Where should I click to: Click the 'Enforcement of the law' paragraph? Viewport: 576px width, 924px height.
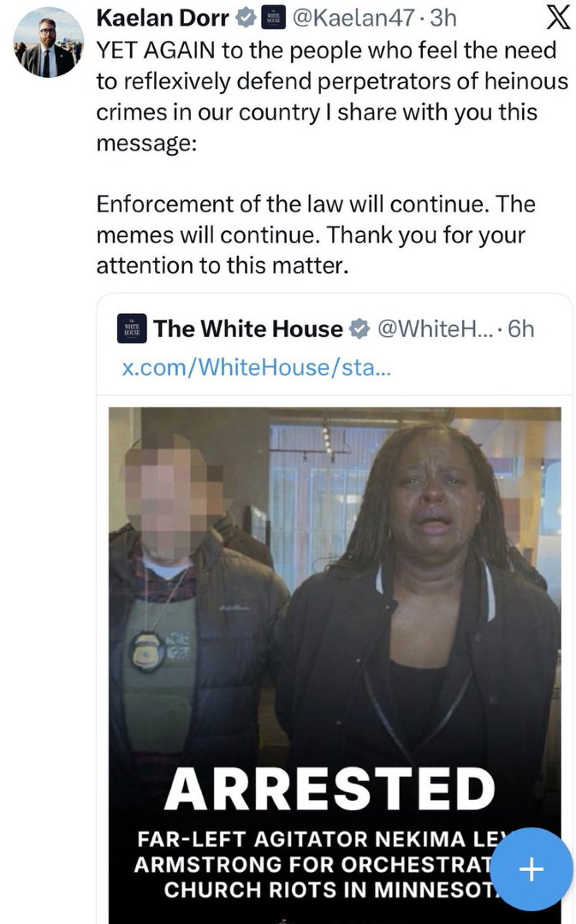click(316, 234)
